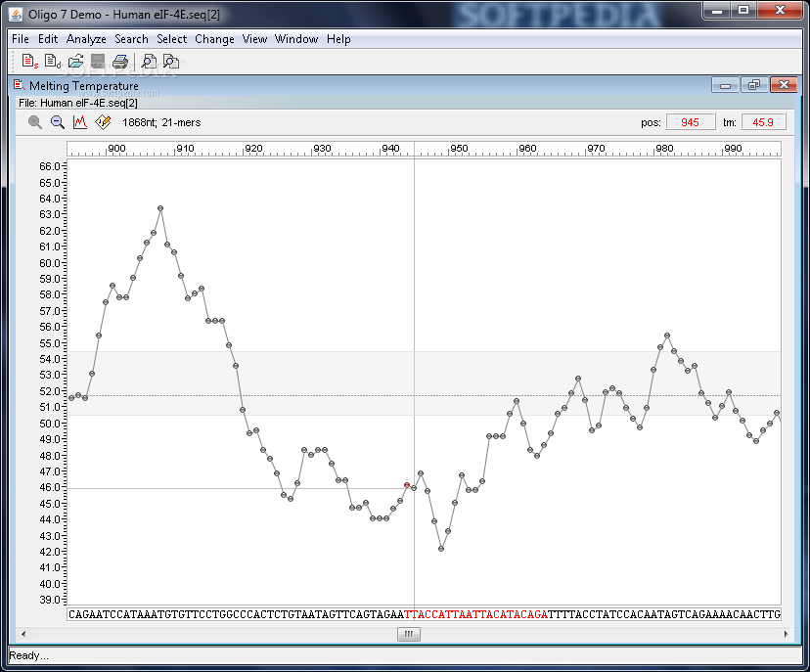
Task: Open the Edit menu
Action: click(x=48, y=39)
